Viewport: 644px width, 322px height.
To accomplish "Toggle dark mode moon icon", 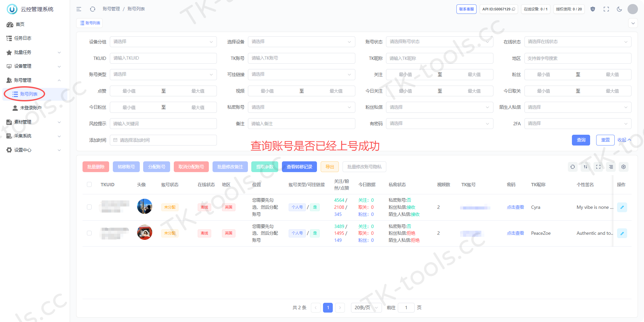I will tap(619, 9).
